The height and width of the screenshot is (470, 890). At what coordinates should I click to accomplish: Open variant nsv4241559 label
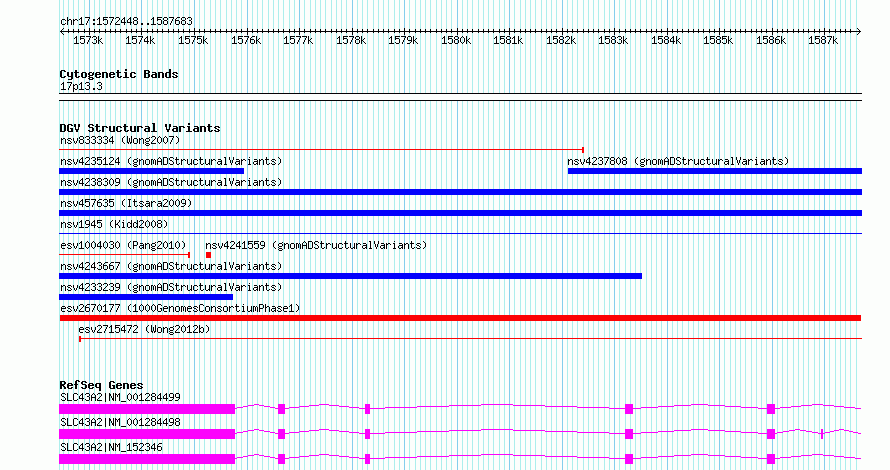[316, 245]
